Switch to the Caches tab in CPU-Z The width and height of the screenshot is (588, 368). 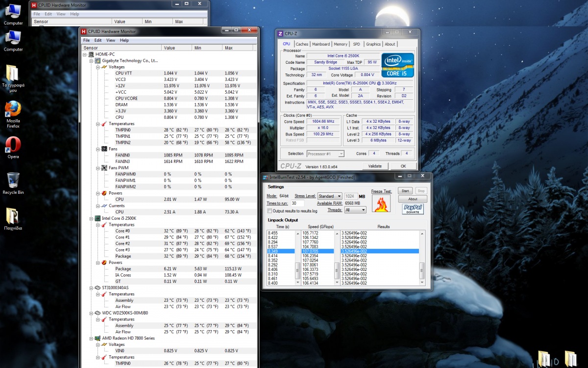click(x=302, y=44)
